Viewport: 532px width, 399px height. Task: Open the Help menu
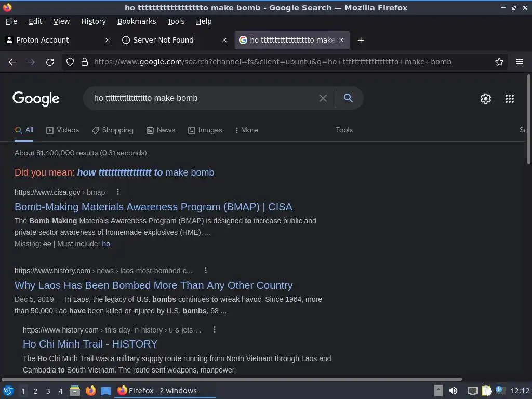pos(204,21)
